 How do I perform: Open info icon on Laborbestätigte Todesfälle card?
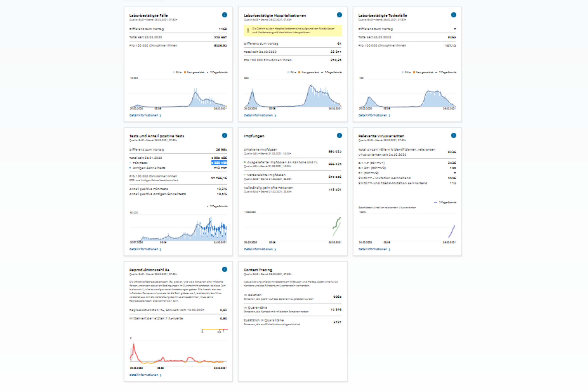tap(453, 15)
